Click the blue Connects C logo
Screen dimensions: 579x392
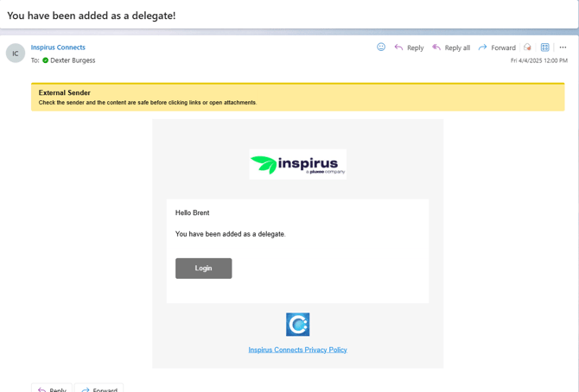point(297,325)
